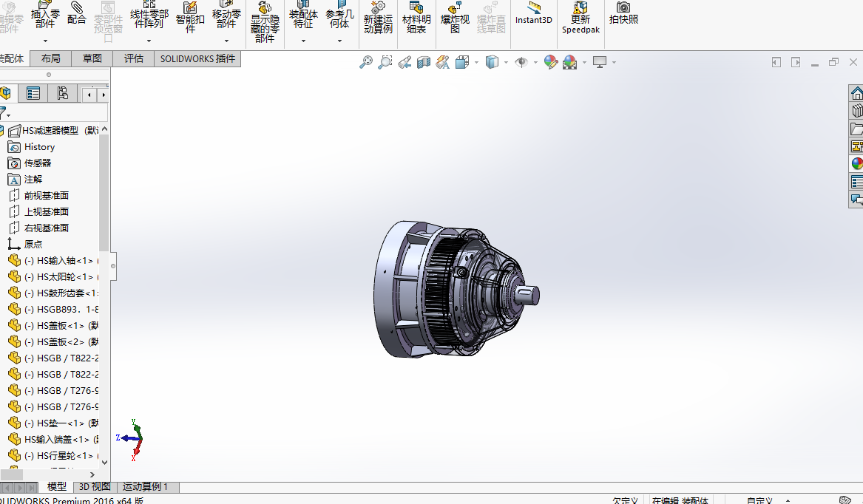Image resolution: width=863 pixels, height=504 pixels.
Task: Toggle Instant3D tool
Action: pos(533,13)
